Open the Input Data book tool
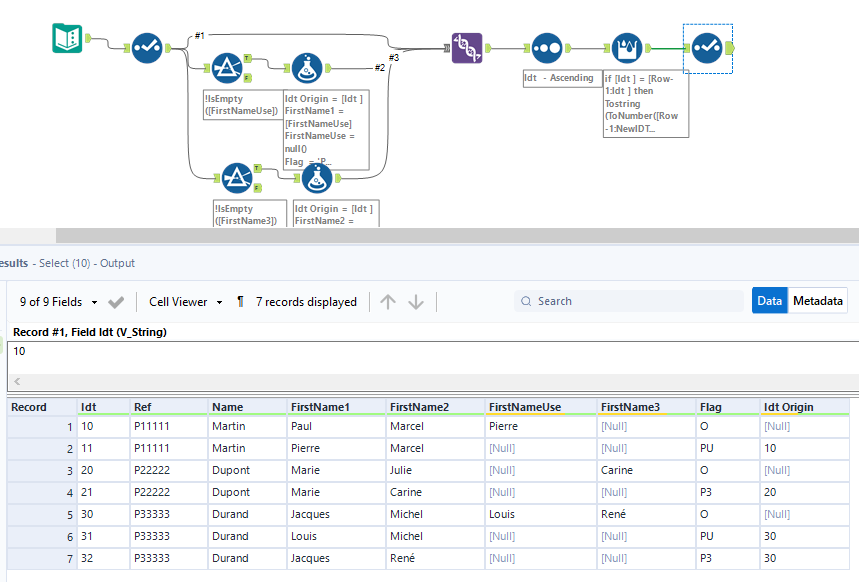Screen dimensions: 859x582 point(66,39)
